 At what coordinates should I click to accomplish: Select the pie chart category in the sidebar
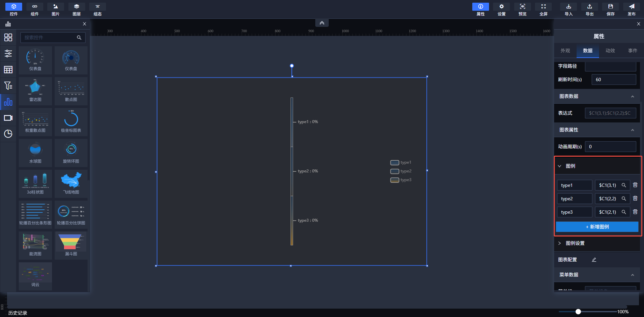(x=8, y=134)
